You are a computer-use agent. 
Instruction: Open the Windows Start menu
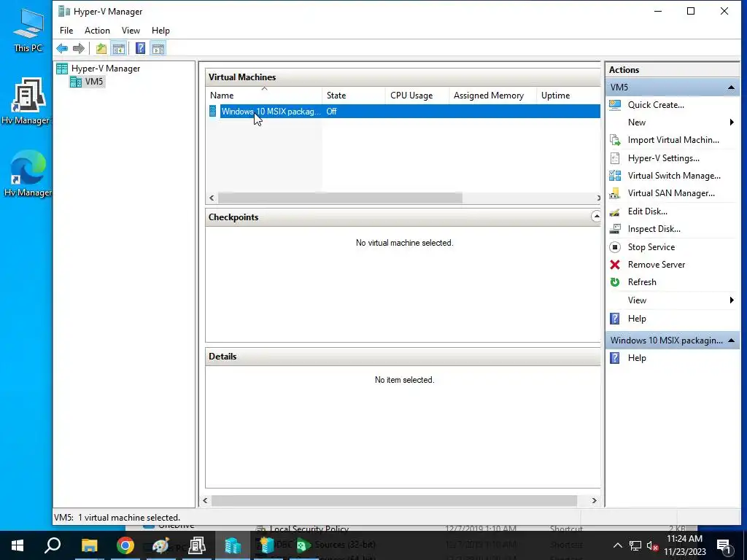click(18, 545)
